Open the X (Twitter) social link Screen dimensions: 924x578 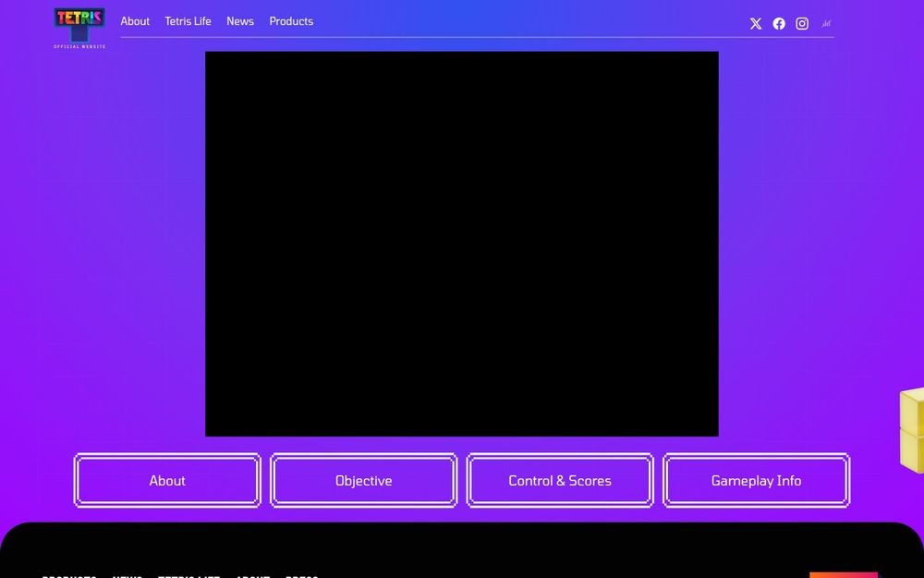point(756,24)
